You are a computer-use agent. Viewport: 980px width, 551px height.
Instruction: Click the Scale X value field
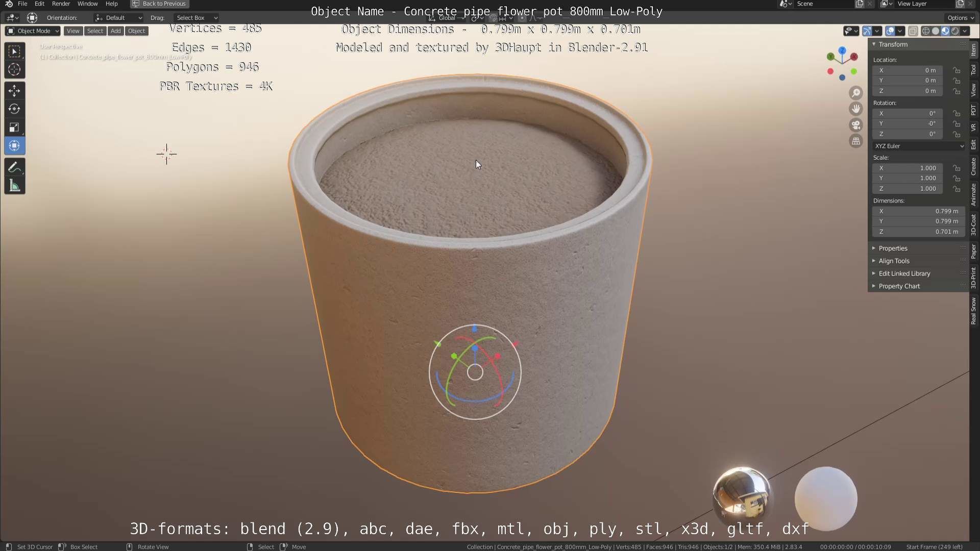pos(908,168)
